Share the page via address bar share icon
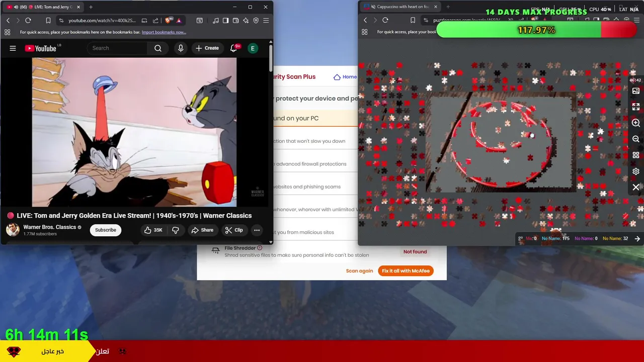 (x=155, y=21)
